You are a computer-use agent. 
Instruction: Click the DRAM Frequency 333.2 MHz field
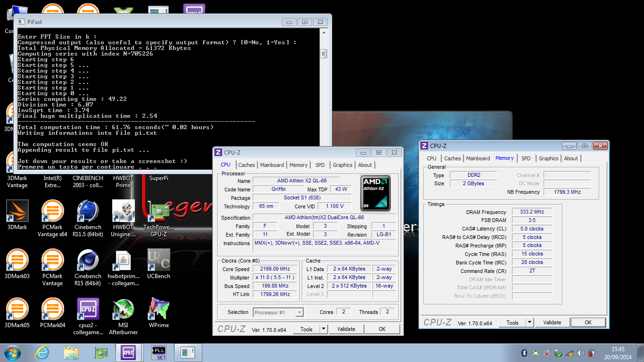click(x=532, y=212)
